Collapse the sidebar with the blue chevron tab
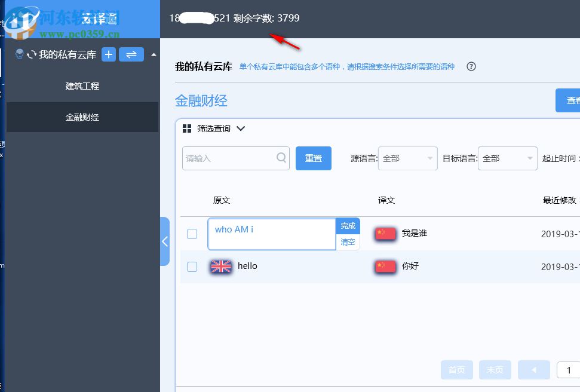 pos(165,241)
